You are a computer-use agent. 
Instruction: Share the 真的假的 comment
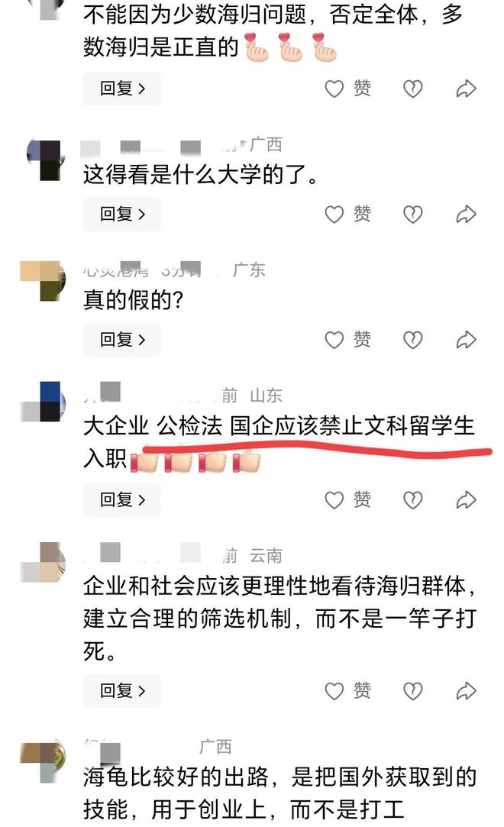pos(466,340)
